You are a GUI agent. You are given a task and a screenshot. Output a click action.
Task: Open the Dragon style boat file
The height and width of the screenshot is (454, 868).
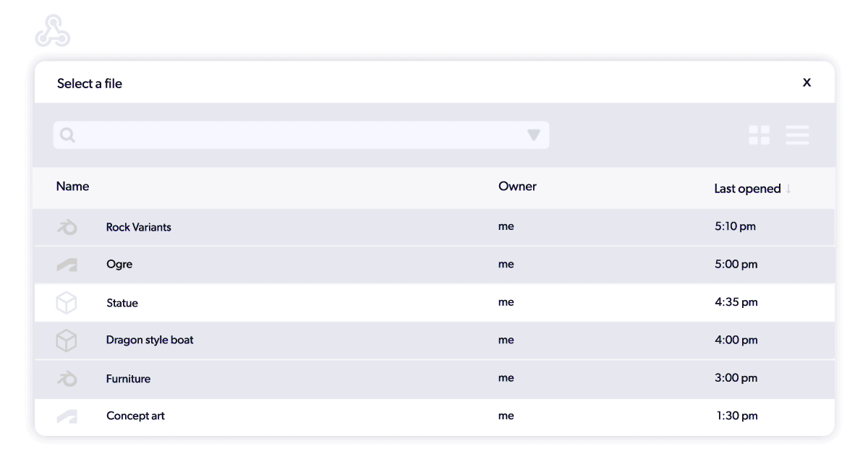coord(150,340)
